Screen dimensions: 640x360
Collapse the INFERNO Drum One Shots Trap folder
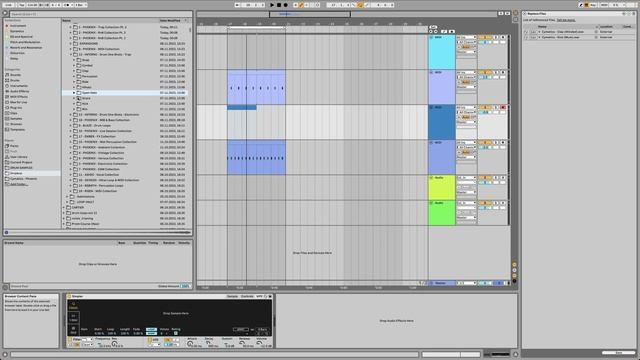pos(71,54)
